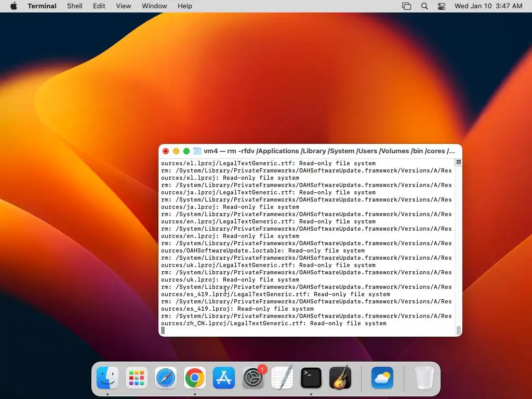Open GarageBand from the Dock

click(x=340, y=378)
